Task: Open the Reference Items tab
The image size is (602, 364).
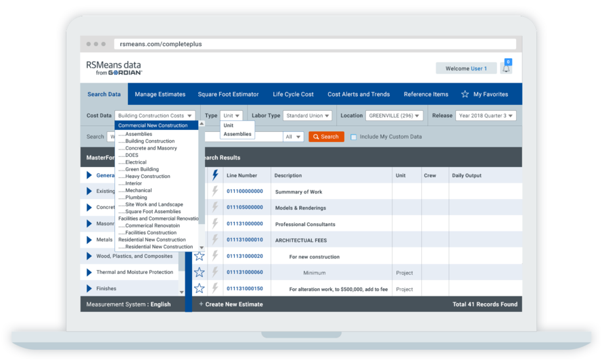Action: coord(425,94)
